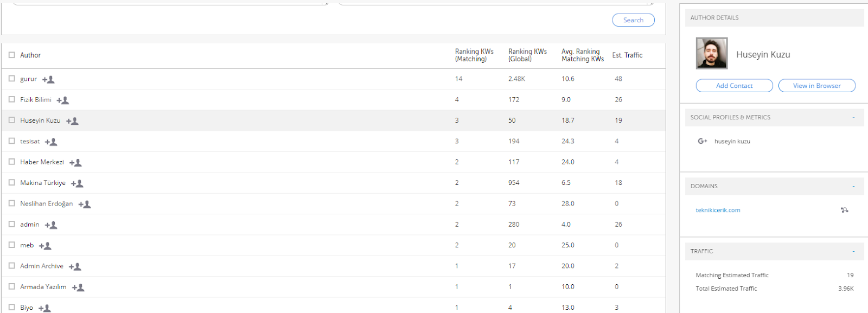
Task: Check the Huseyin Kuzu row checkbox
Action: point(12,120)
